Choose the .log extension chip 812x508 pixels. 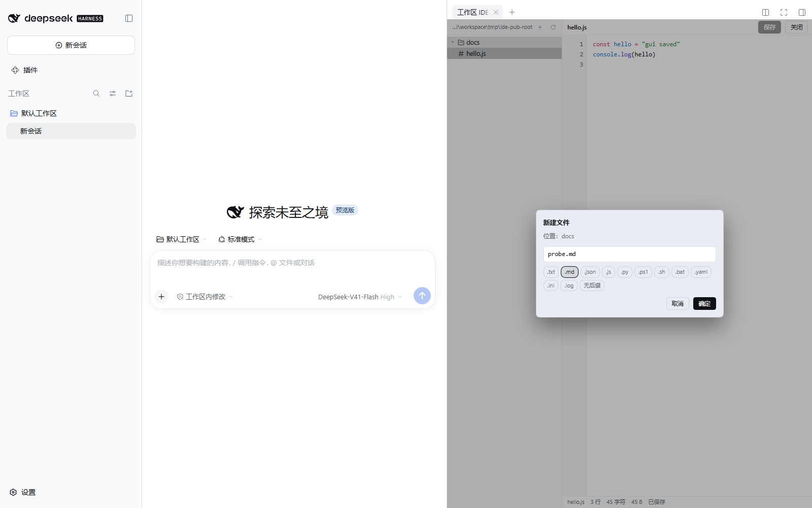tap(569, 285)
